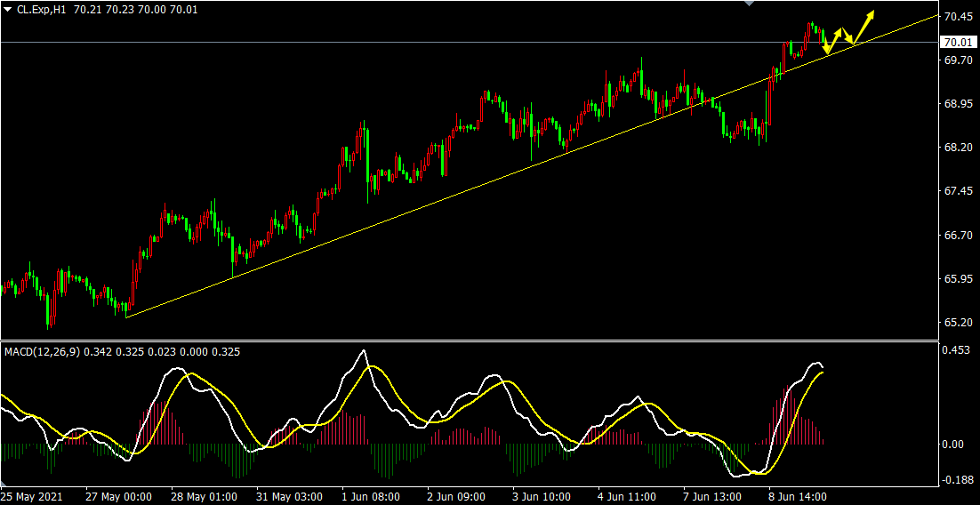The height and width of the screenshot is (505, 980).
Task: Click the MACD(12,26,9) indicator label
Action: tap(42, 352)
